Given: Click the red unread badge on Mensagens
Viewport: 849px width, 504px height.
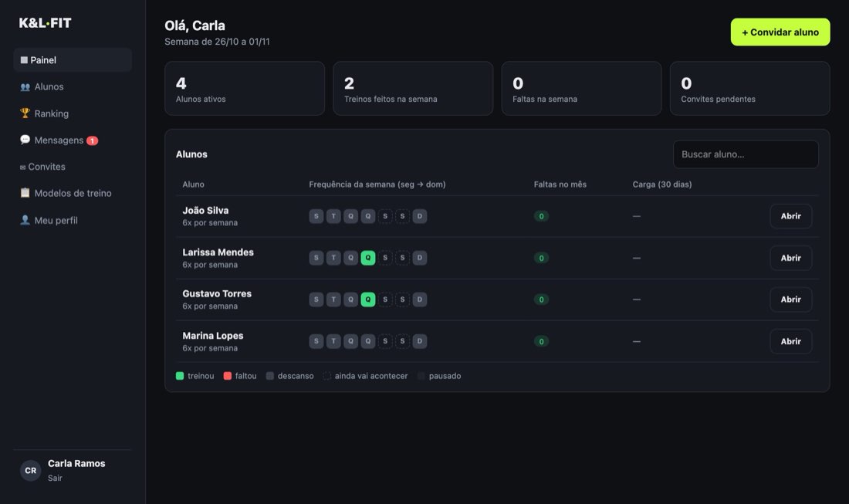Looking at the screenshot, I should click(x=93, y=140).
